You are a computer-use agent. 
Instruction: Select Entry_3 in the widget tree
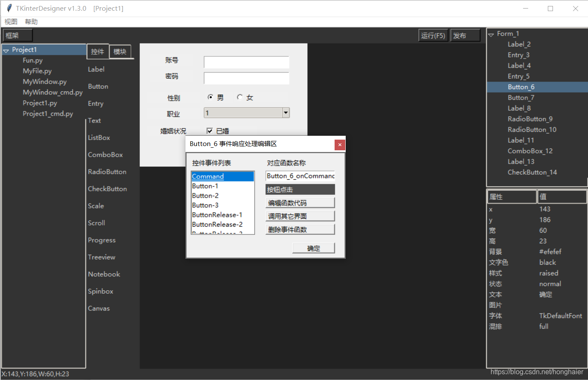(518, 55)
